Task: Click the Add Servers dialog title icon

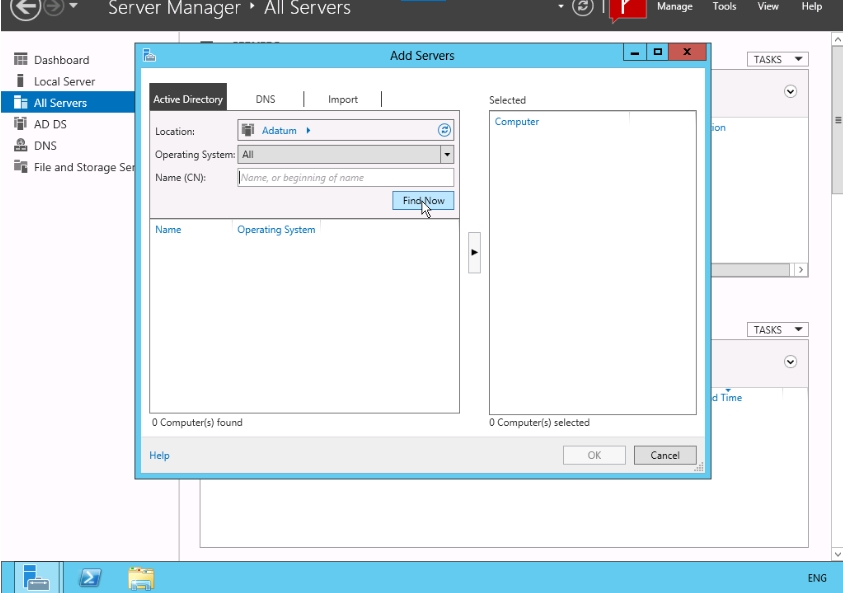Action: click(x=149, y=55)
